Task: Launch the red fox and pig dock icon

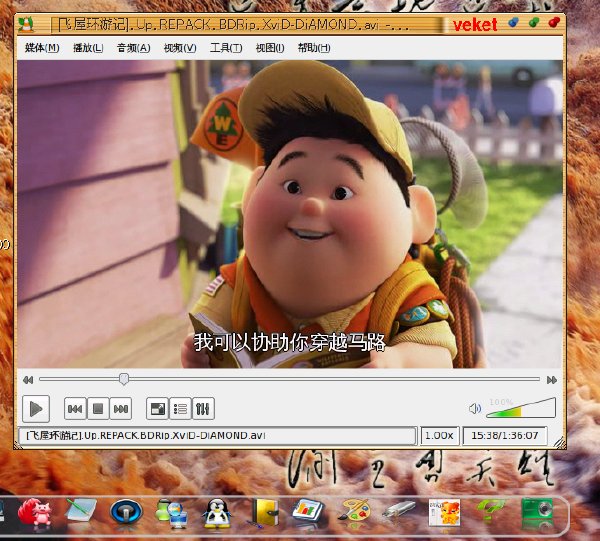Action: pyautogui.click(x=34, y=512)
